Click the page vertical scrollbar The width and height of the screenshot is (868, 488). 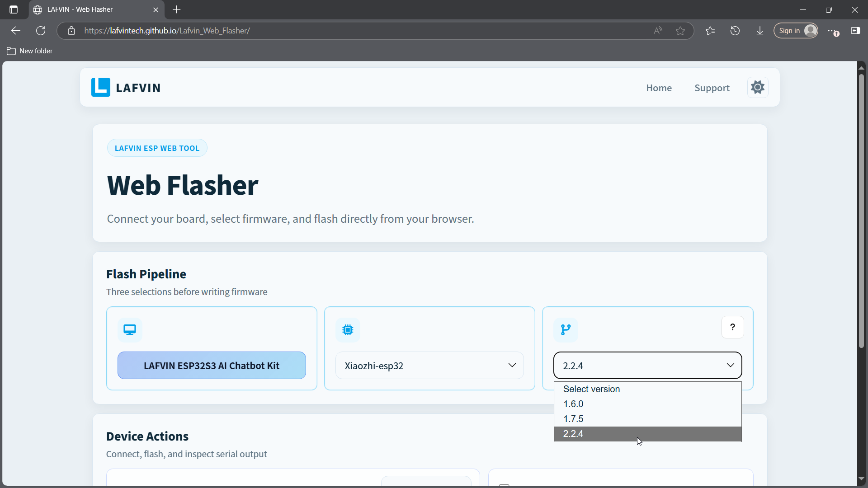861,211
